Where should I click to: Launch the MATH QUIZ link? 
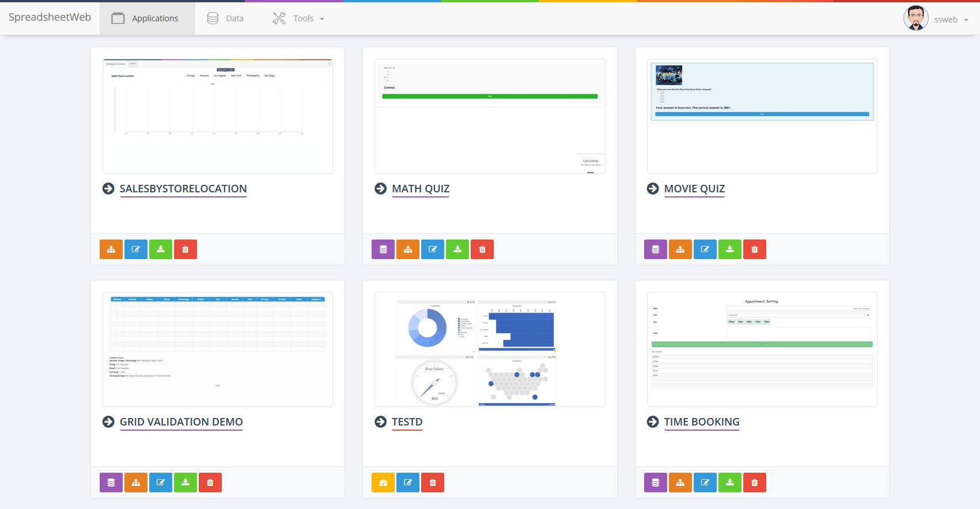tap(421, 189)
